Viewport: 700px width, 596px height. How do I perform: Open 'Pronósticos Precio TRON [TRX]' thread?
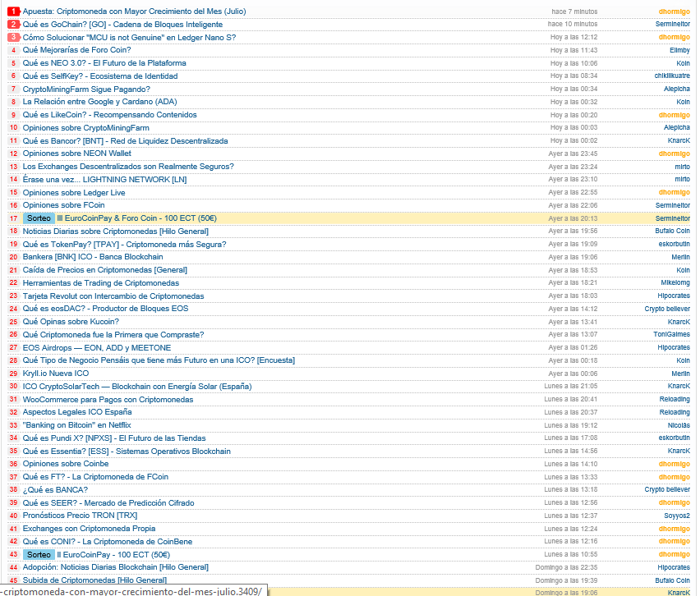[x=80, y=516]
